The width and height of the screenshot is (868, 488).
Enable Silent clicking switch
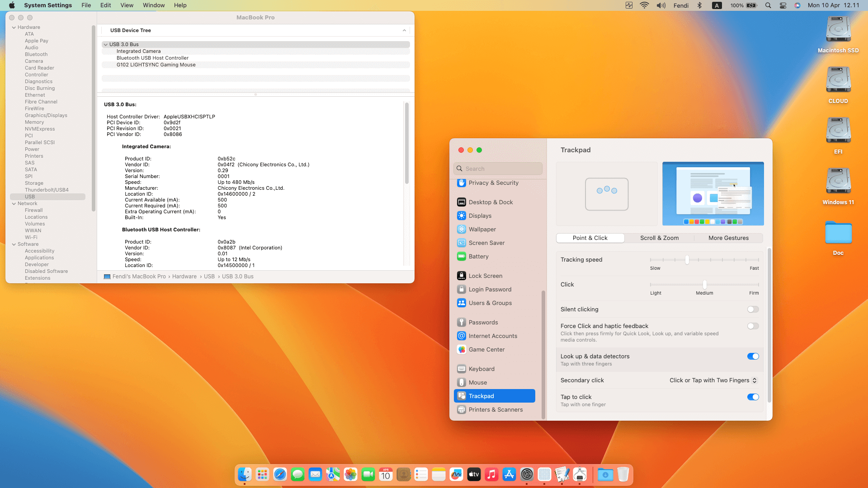click(753, 310)
